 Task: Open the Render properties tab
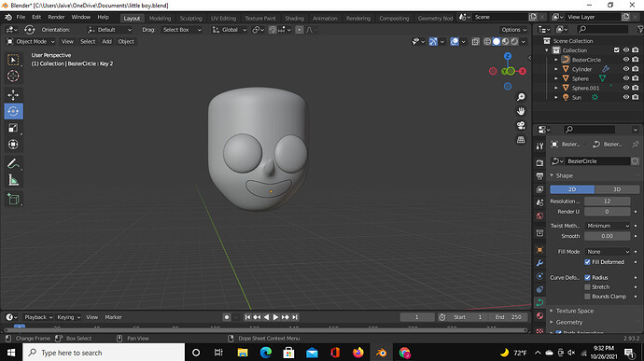coord(539,163)
